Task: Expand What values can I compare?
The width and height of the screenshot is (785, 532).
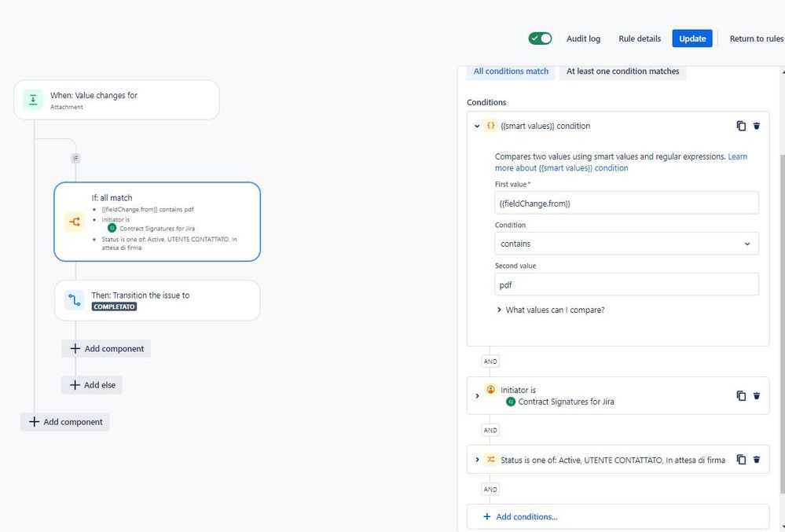Action: 551,310
